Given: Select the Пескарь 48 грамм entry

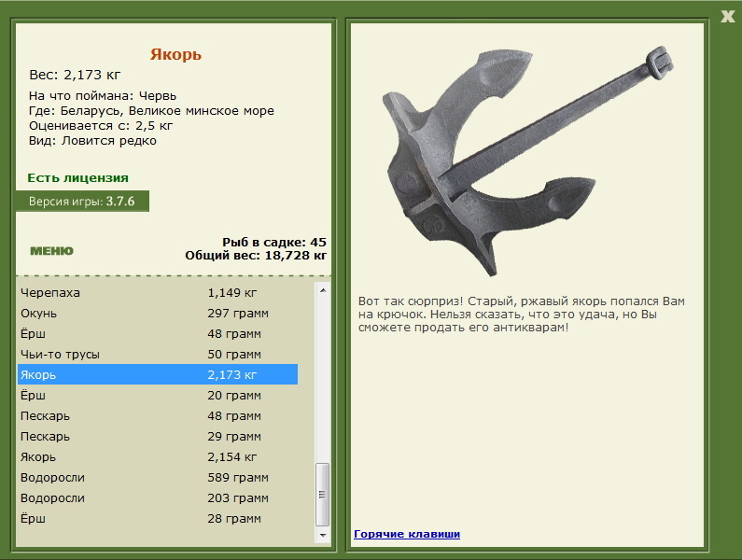Looking at the screenshot, I should point(158,415).
